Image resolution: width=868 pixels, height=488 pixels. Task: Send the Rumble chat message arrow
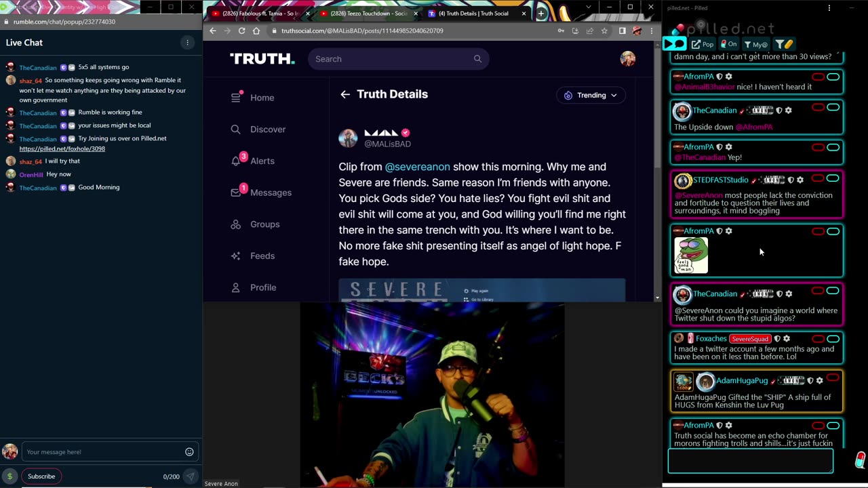(191, 476)
